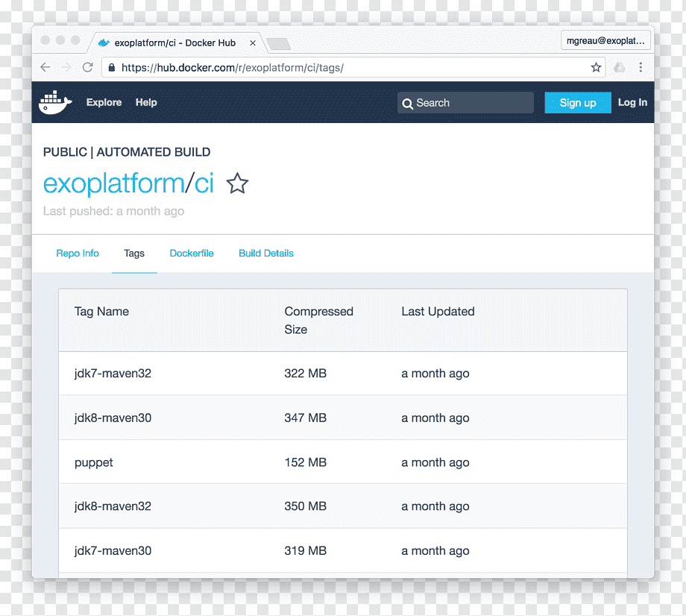Click the Last Updated column header
This screenshot has width=686, height=616.
[x=438, y=312]
